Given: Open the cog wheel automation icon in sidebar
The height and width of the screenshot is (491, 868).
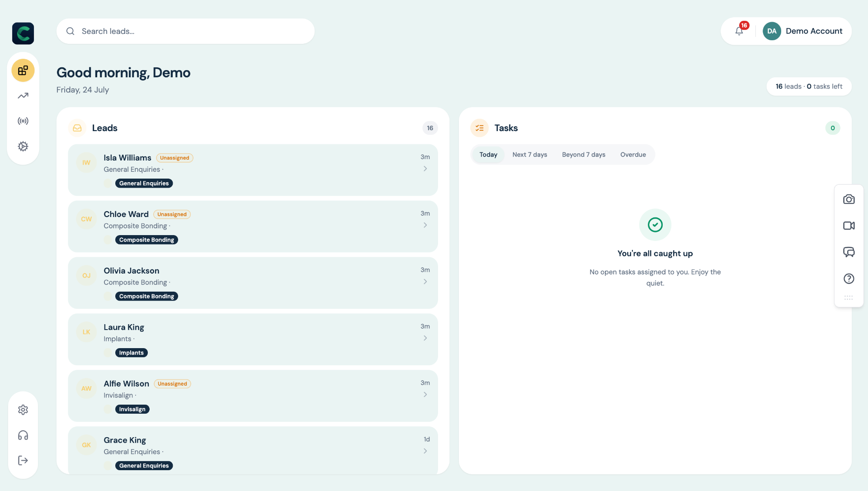Looking at the screenshot, I should coord(23,146).
